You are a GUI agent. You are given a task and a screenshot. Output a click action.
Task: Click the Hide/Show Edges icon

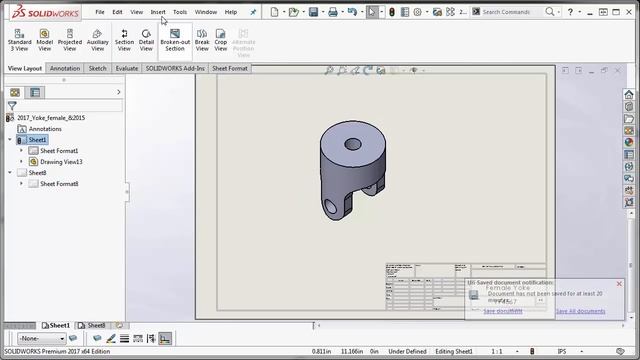151,338
